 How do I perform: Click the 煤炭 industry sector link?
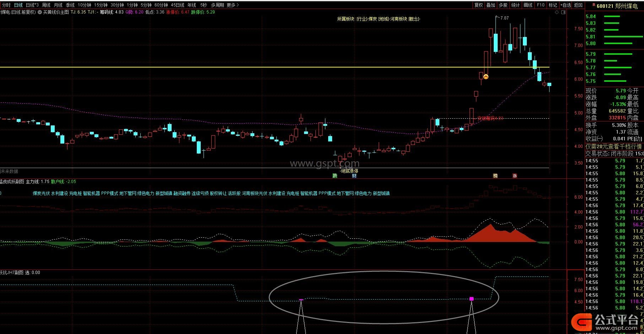coord(372,19)
